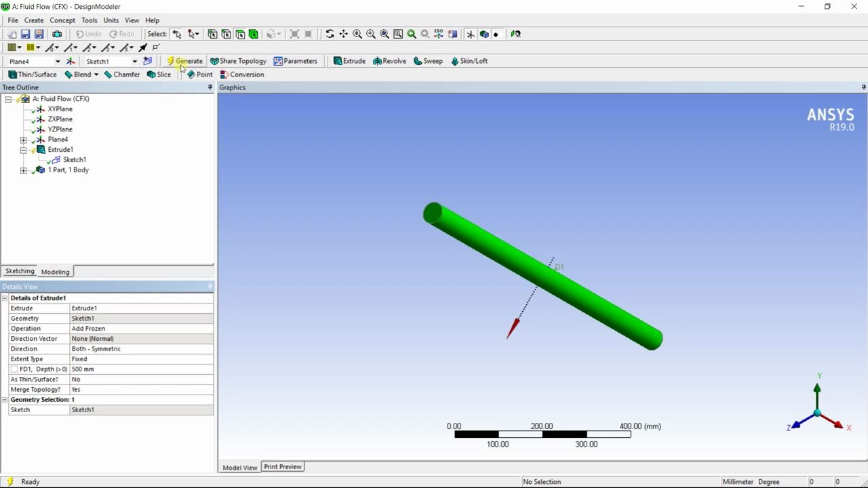868x488 pixels.
Task: Select the Rotate view tool
Action: pyautogui.click(x=330, y=34)
